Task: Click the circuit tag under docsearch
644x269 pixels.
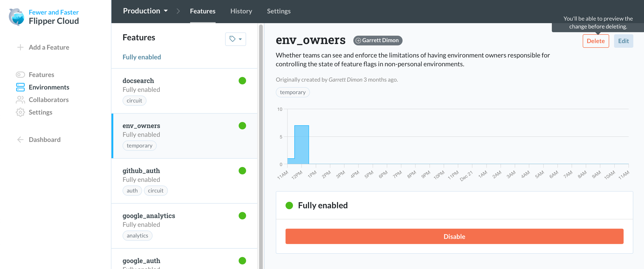Action: click(134, 101)
